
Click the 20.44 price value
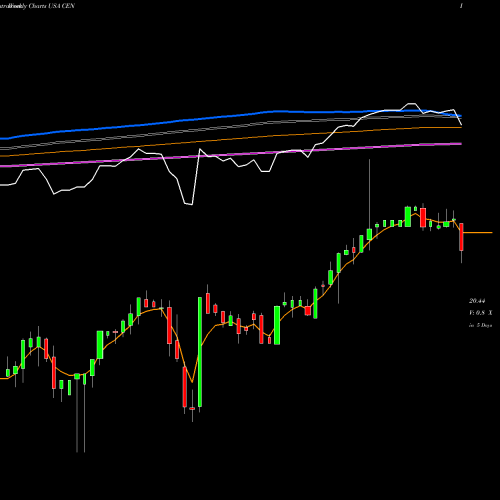tap(477, 301)
